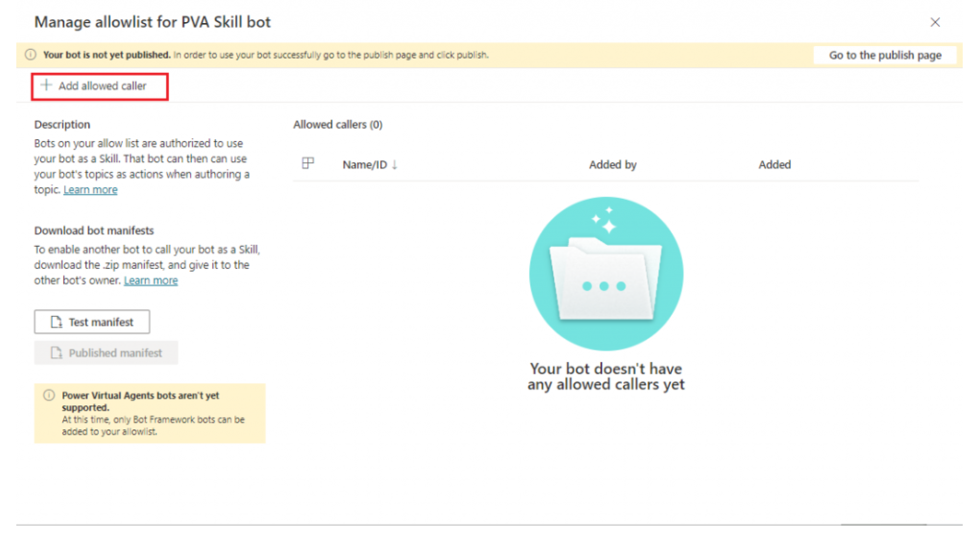Viewport: 980px width, 540px height.
Task: Click the plus icon for Add allowed caller
Action: [x=45, y=86]
